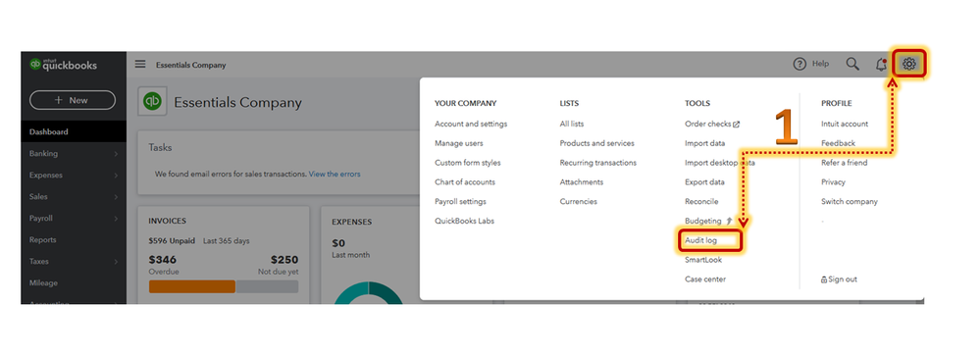Open SmartLook under Tools
Image resolution: width=980 pixels, height=354 pixels.
coord(702,260)
